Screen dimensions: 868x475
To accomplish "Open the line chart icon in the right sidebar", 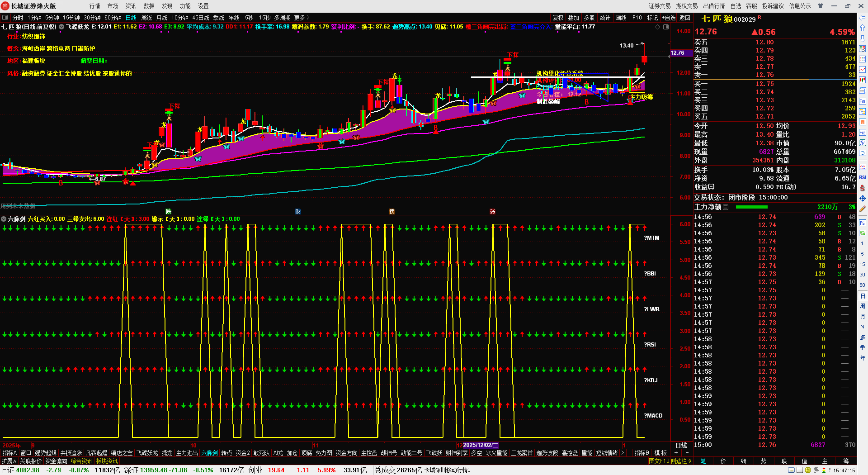I will point(863,70).
